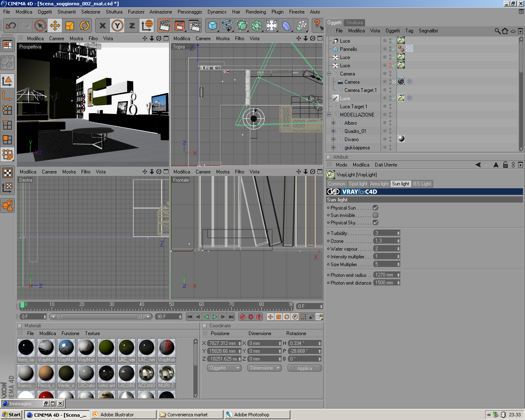Click the Applica button

point(304,368)
